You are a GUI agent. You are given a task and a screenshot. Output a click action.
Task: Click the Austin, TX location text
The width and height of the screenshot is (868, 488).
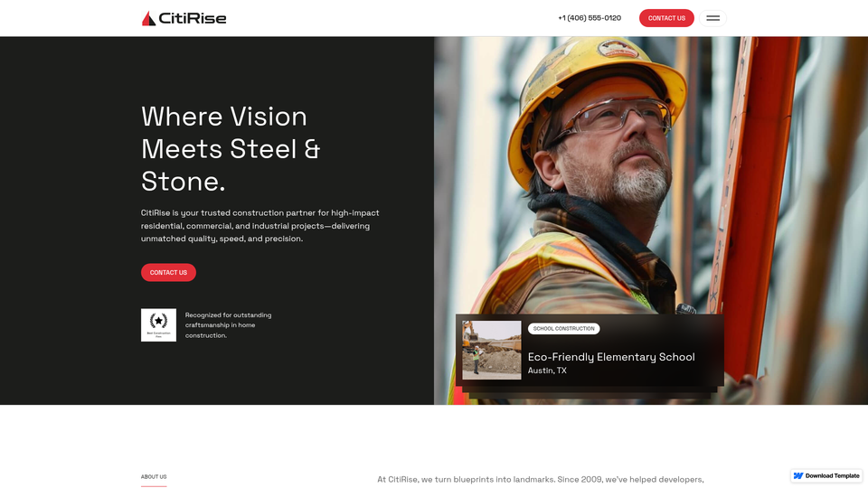coord(547,371)
